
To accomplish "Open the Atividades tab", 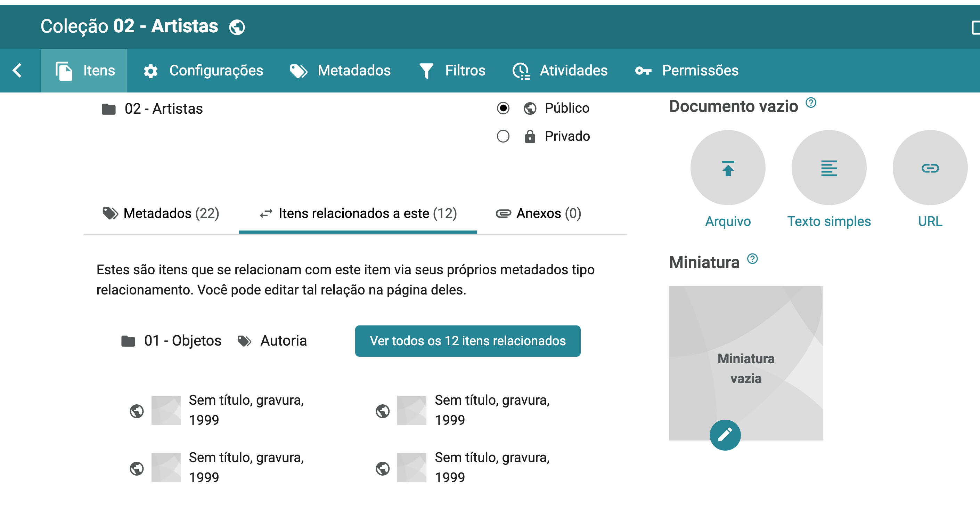I will coord(560,71).
